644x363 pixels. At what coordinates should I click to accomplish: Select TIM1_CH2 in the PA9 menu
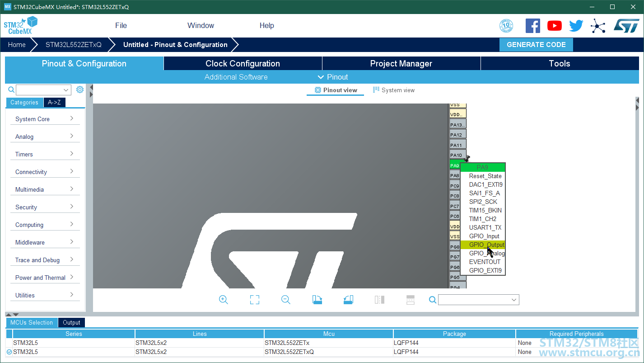click(483, 219)
